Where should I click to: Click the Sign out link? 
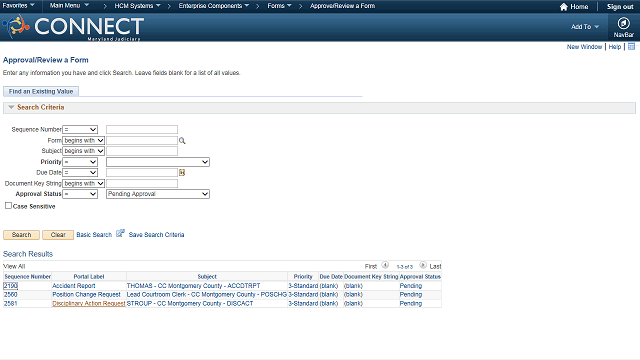pyautogui.click(x=620, y=7)
